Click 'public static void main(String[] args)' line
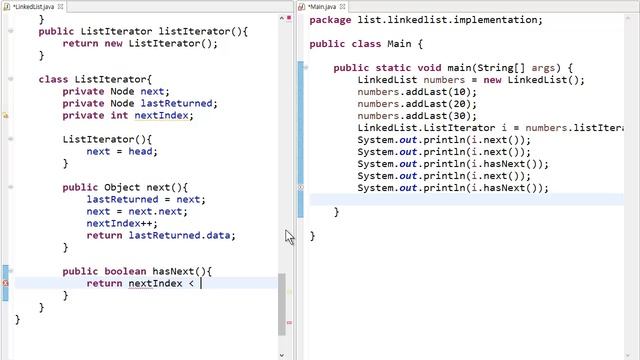This screenshot has height=360, width=640. click(x=453, y=68)
